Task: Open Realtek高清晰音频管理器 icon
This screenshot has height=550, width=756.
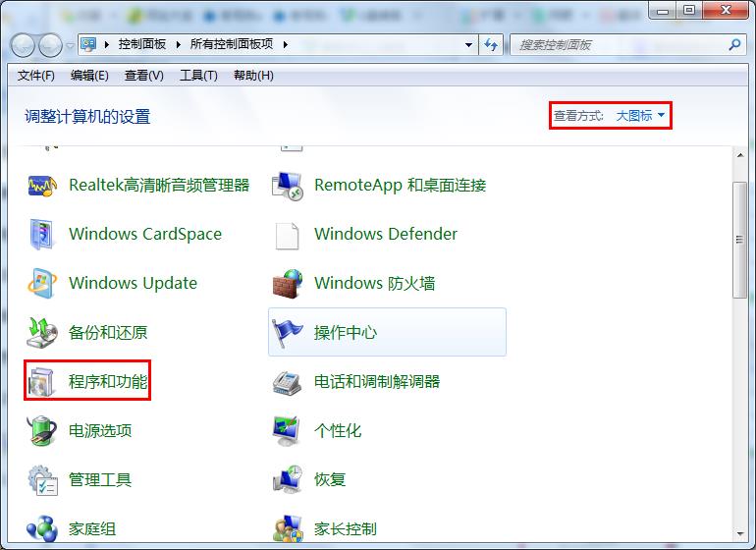Action: [43, 186]
